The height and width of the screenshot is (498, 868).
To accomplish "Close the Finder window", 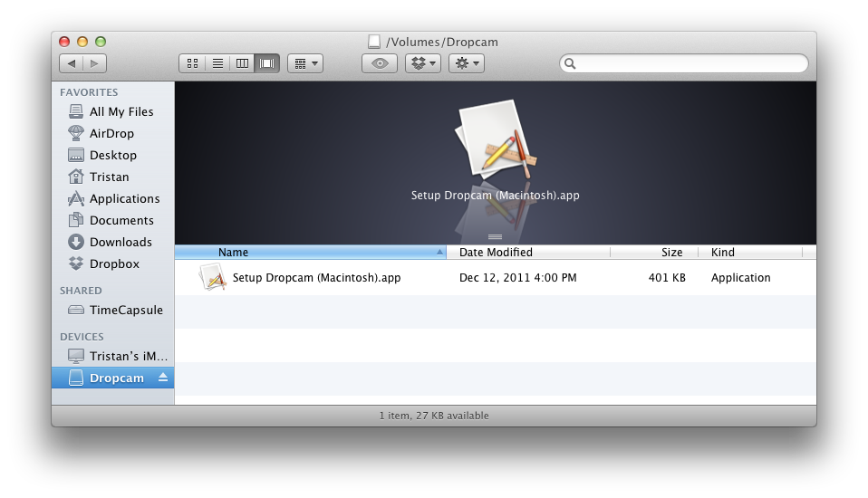I will pos(64,42).
